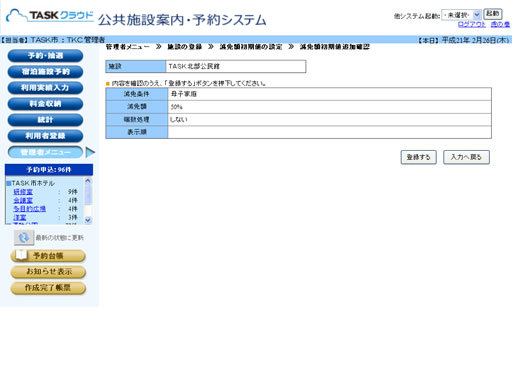Open the 会議室 link in reservation list
Viewport: 512px width, 384px height.
23,200
